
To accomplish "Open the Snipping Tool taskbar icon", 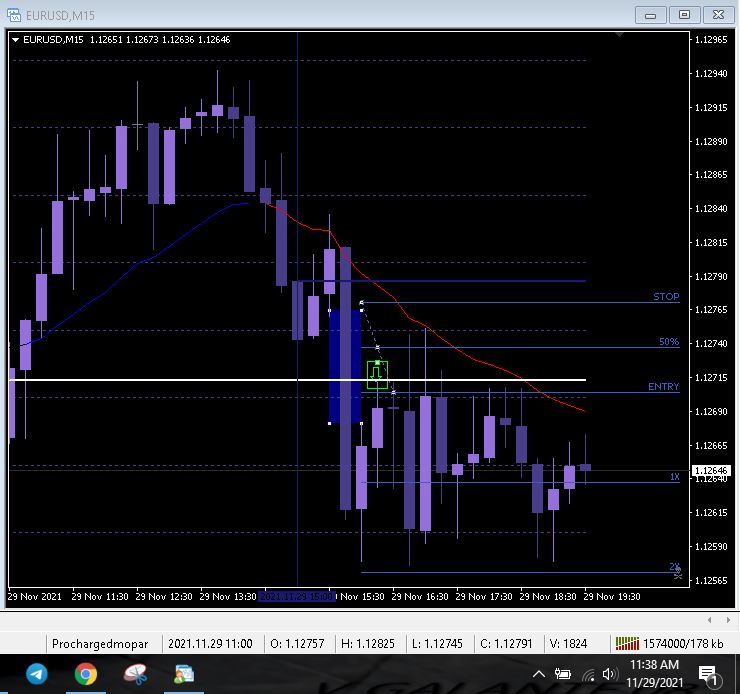I will pyautogui.click(x=135, y=674).
